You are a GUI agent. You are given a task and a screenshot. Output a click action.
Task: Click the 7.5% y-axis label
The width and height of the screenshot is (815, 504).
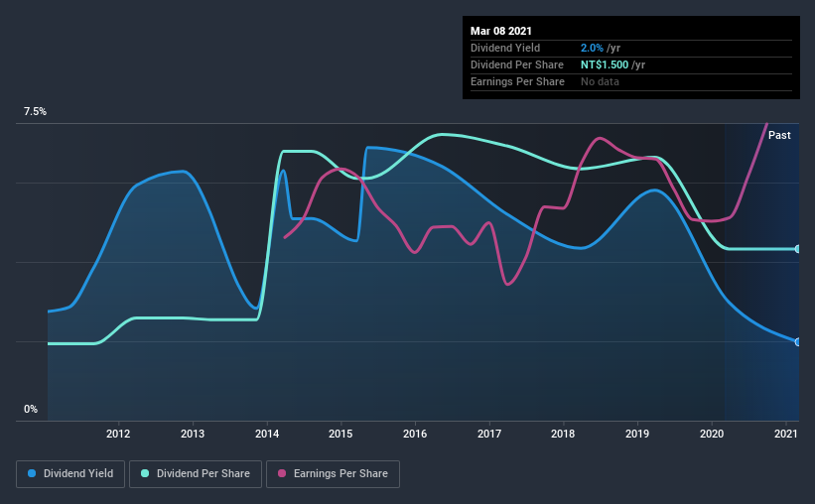pos(35,112)
